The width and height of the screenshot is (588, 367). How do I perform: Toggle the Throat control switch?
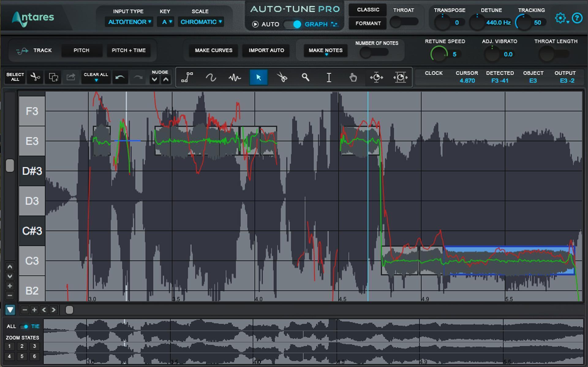tap(404, 22)
